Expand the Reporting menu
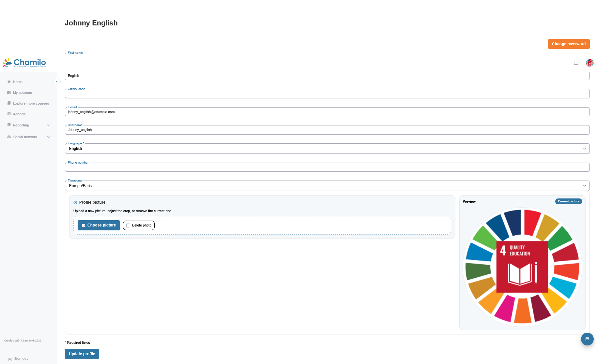This screenshot has width=596, height=364. [x=28, y=125]
